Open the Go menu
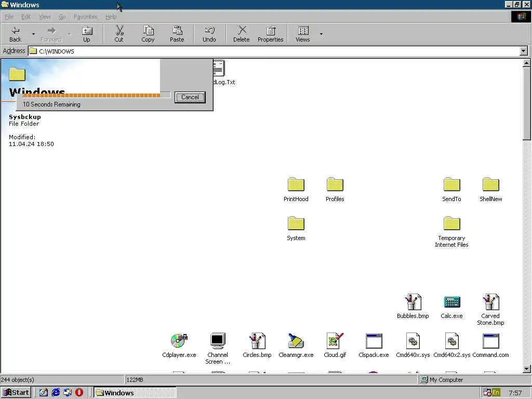532x399 pixels. [62, 17]
